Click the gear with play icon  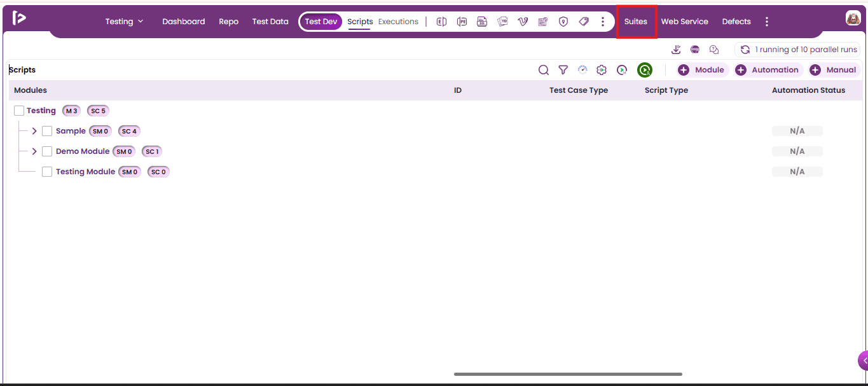(x=602, y=70)
